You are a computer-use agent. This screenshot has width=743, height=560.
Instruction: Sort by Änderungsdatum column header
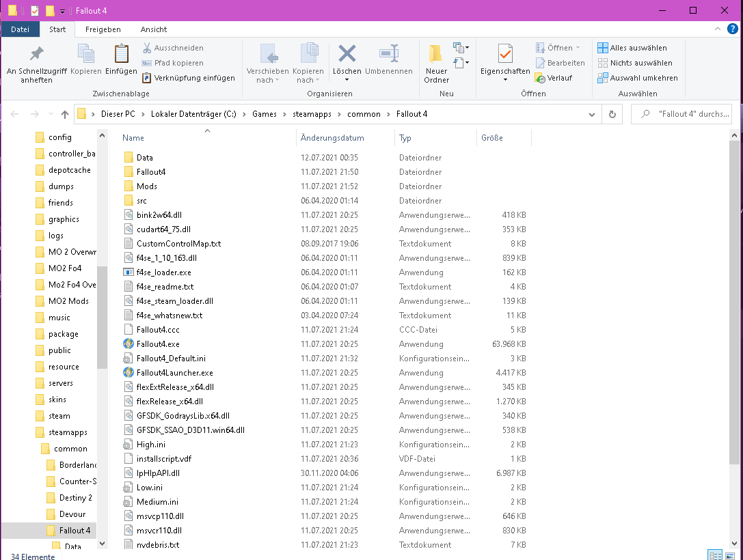pos(345,138)
